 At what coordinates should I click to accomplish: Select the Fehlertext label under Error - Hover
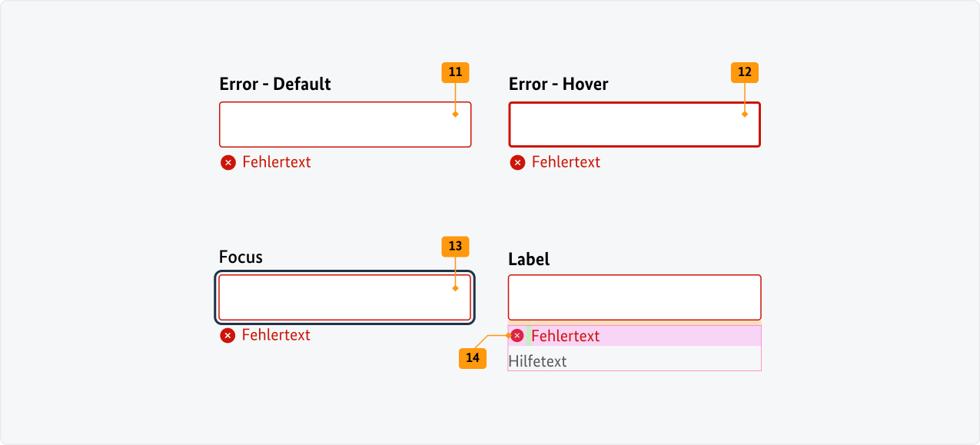565,162
